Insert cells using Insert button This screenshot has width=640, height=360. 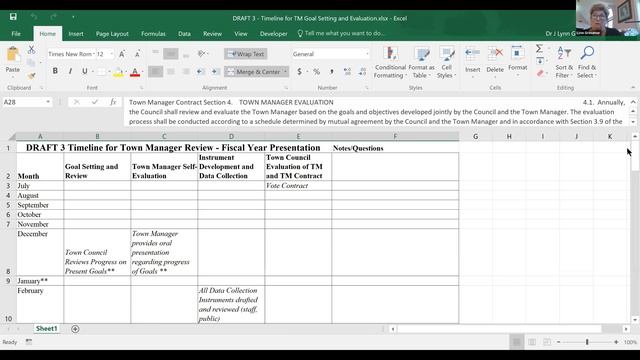pyautogui.click(x=473, y=61)
